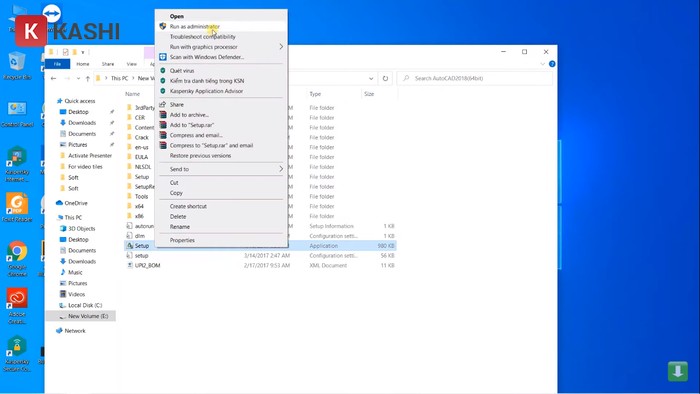Switch to the View ribbon tab
Screen dimensions: 700x394
point(132,64)
